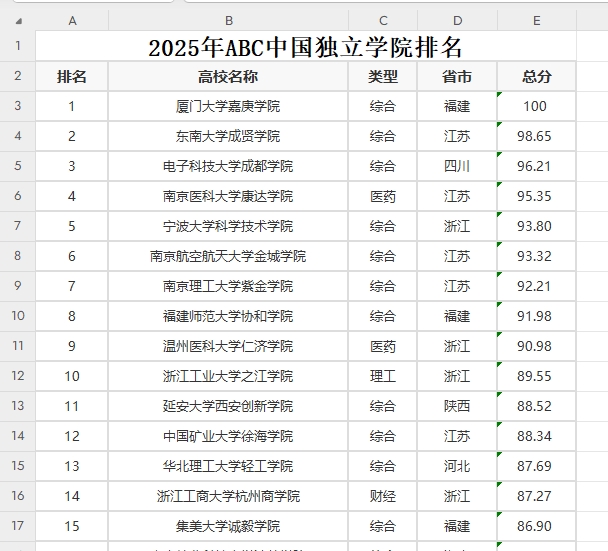Select row 7 header

click(x=17, y=226)
